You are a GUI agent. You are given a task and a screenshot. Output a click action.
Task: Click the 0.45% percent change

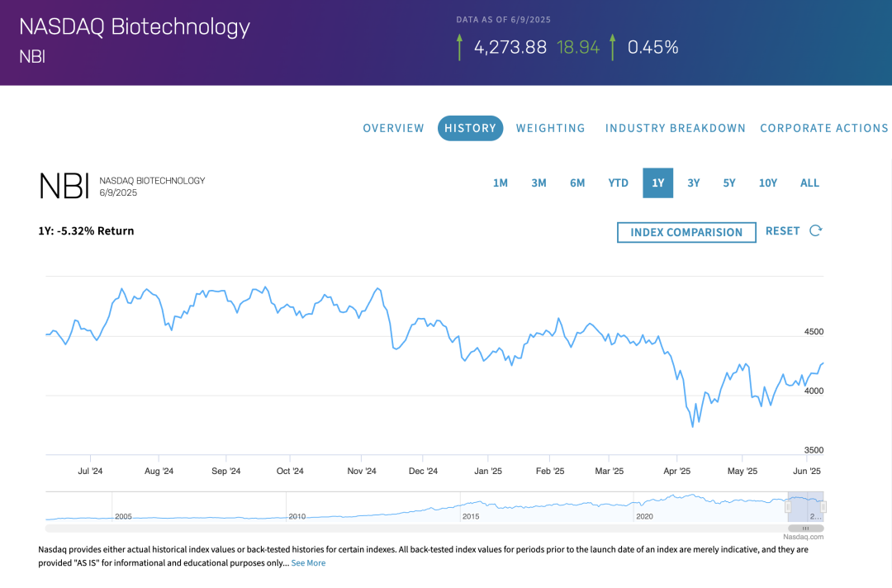point(653,47)
